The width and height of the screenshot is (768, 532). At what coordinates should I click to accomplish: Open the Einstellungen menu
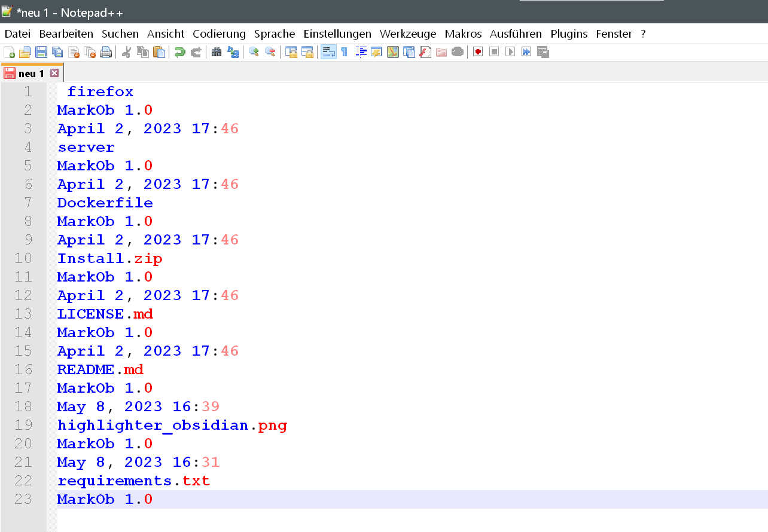[x=337, y=34]
